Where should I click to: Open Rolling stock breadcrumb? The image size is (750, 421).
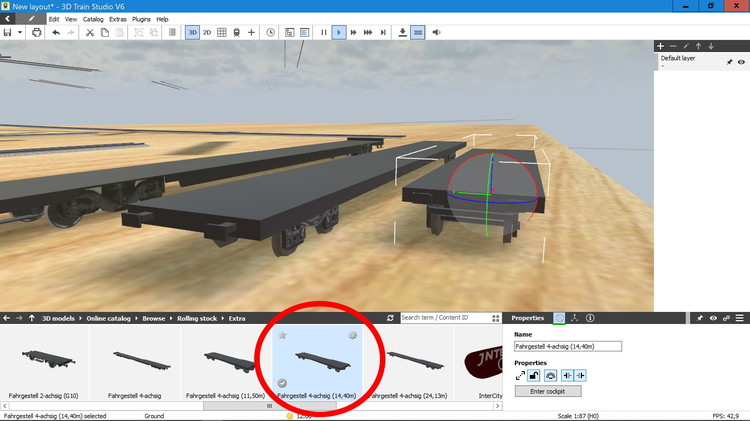tap(197, 319)
